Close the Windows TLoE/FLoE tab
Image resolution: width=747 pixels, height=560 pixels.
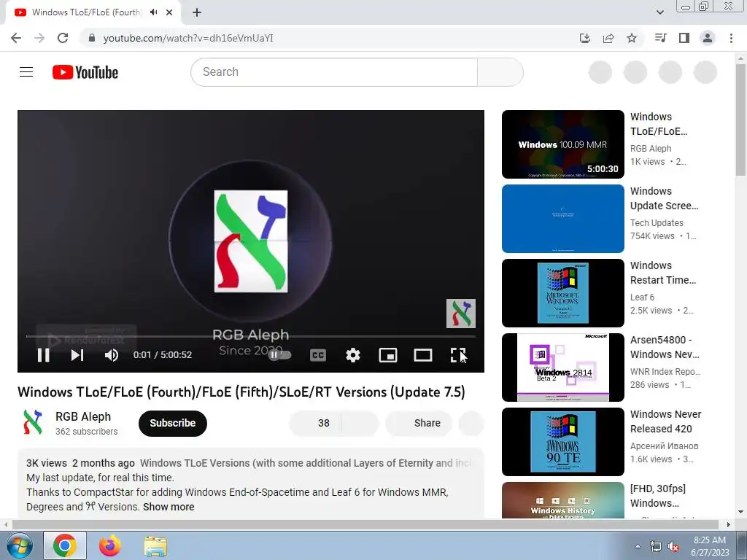169,12
